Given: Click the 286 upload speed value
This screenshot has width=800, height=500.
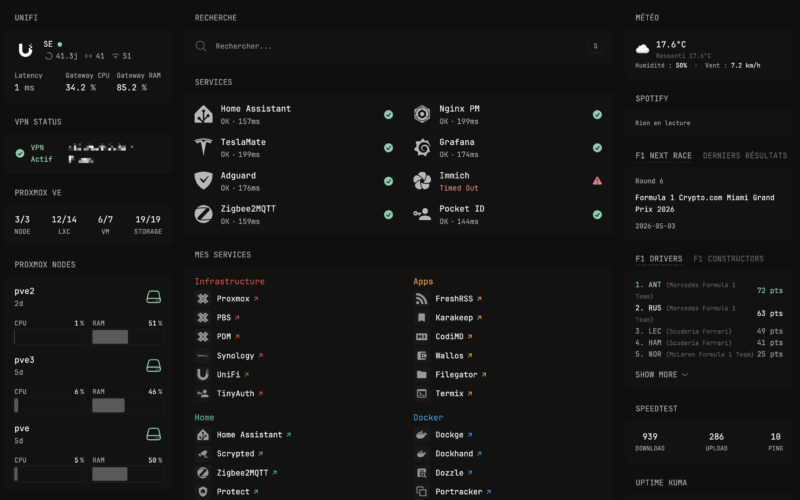Looking at the screenshot, I should pos(716,436).
